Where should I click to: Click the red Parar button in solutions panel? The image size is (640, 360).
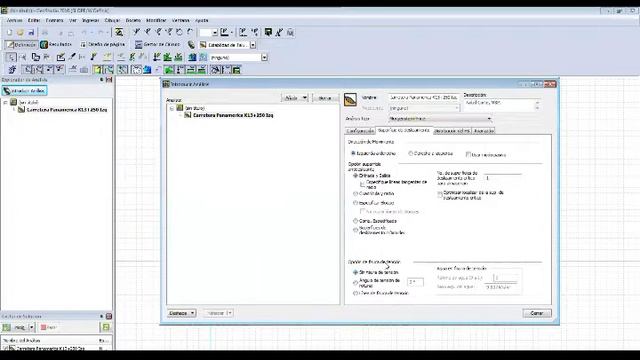(49, 327)
